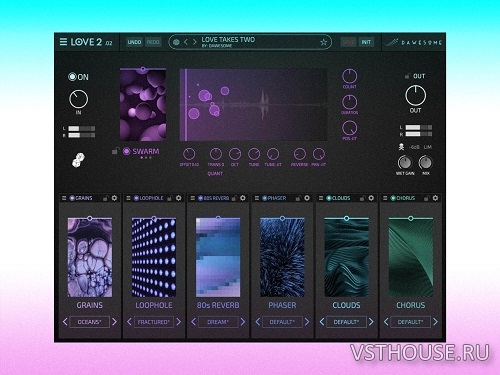Toggle the main ON power switch
Screen dimensions: 500x375
(x=72, y=77)
